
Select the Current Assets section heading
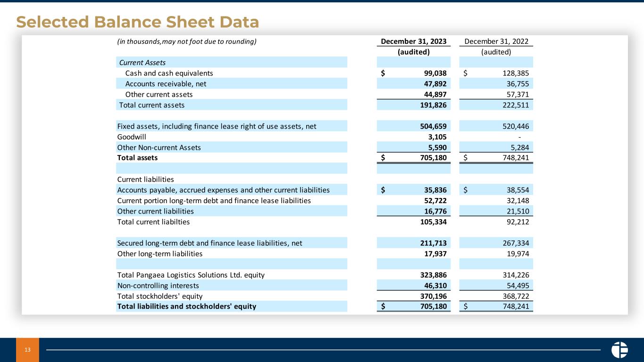coord(142,63)
